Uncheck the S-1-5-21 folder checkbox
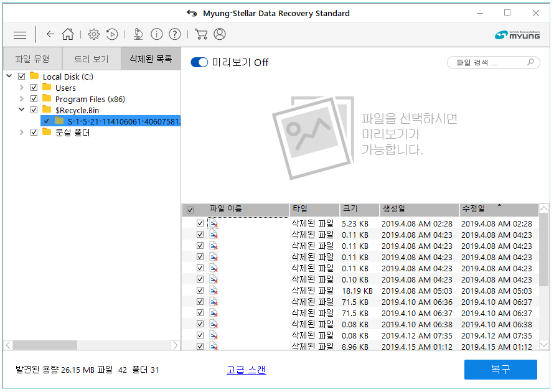554x392 pixels. pos(46,121)
